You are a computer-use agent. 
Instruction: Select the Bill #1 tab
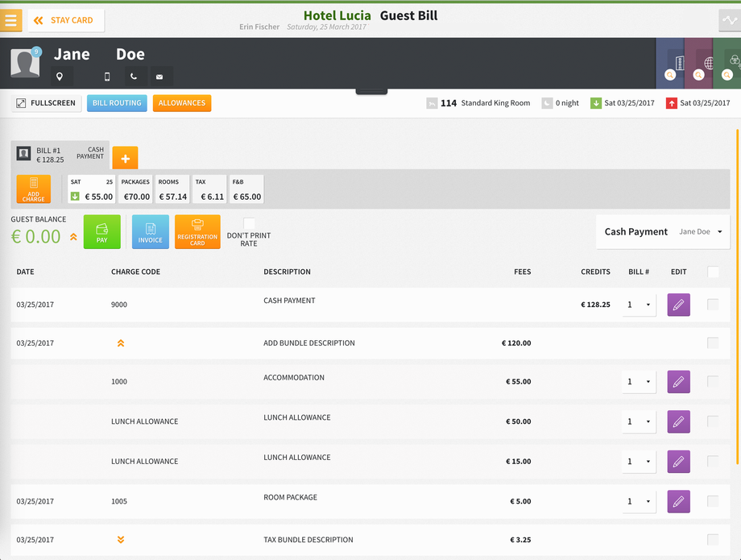click(60, 155)
